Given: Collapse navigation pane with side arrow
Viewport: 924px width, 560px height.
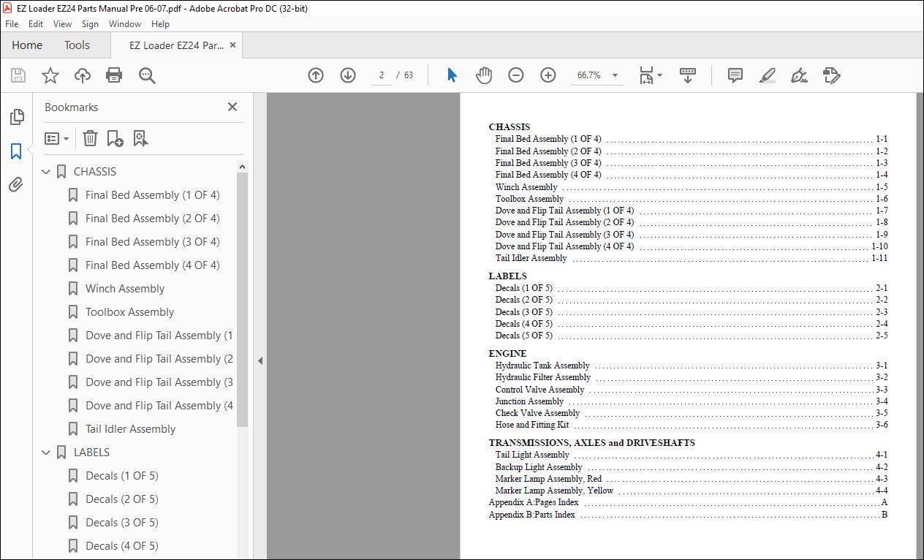Looking at the screenshot, I should click(260, 360).
